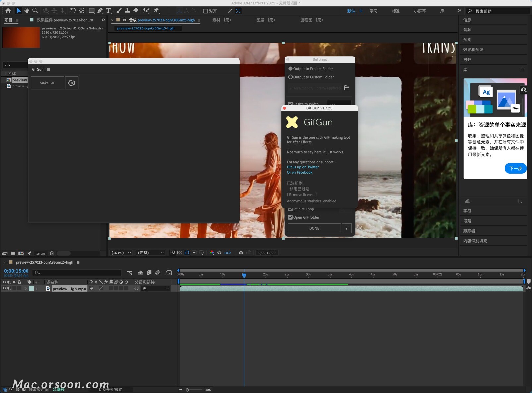This screenshot has width=532, height=393.
Task: Select the Hand tool
Action: coord(27,11)
